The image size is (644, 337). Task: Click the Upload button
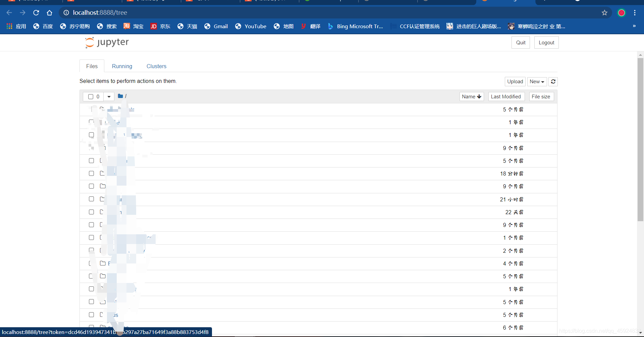point(515,82)
